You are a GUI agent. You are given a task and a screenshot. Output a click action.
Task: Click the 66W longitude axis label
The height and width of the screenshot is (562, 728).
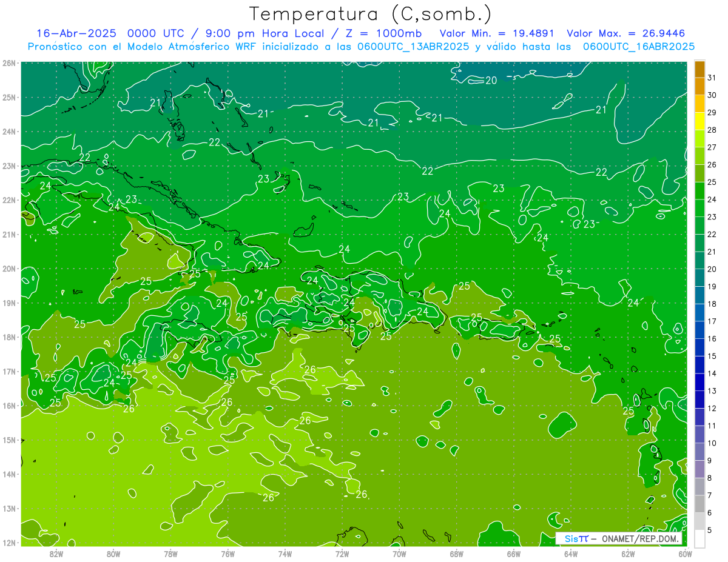(x=514, y=554)
